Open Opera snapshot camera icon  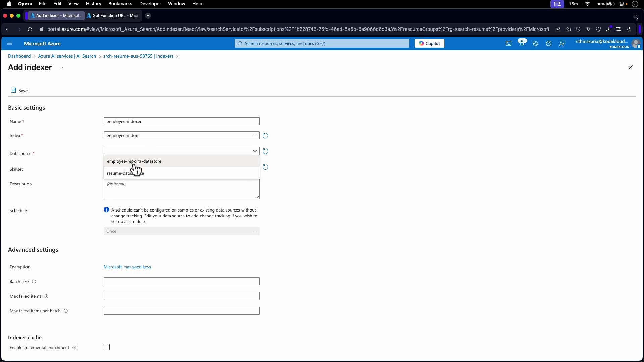click(568, 29)
